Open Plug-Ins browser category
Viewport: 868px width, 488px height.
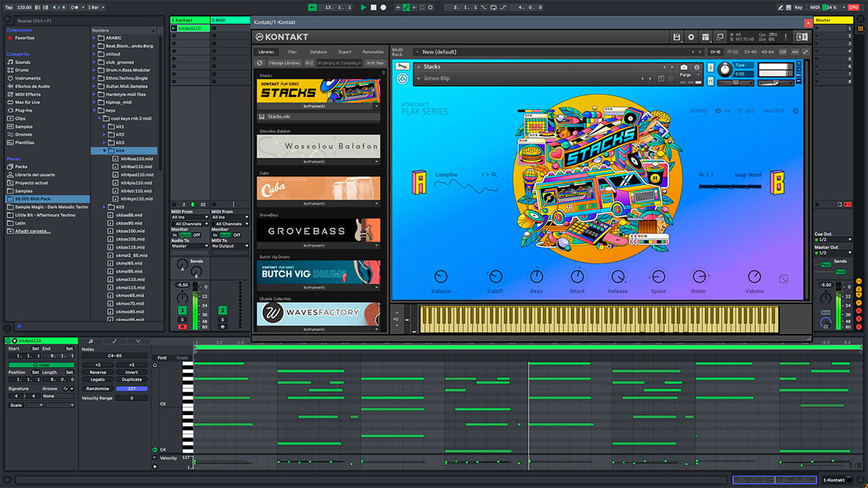coord(24,110)
